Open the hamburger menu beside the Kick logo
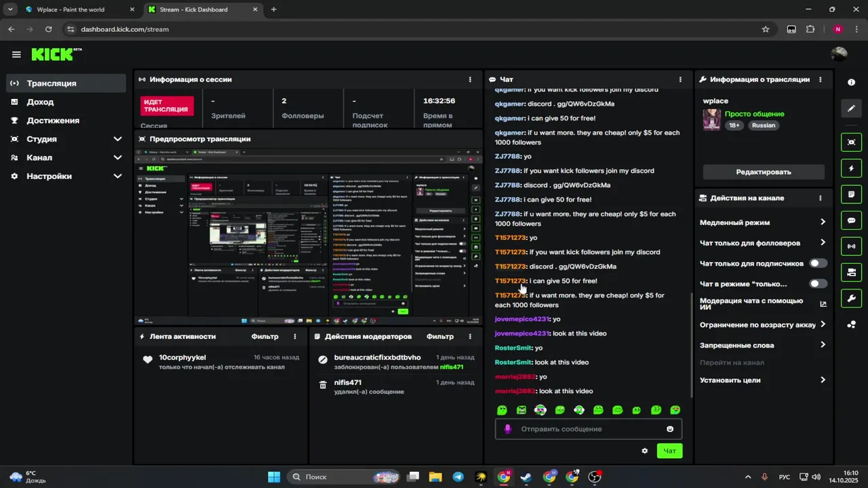The height and width of the screenshot is (488, 868). (16, 55)
